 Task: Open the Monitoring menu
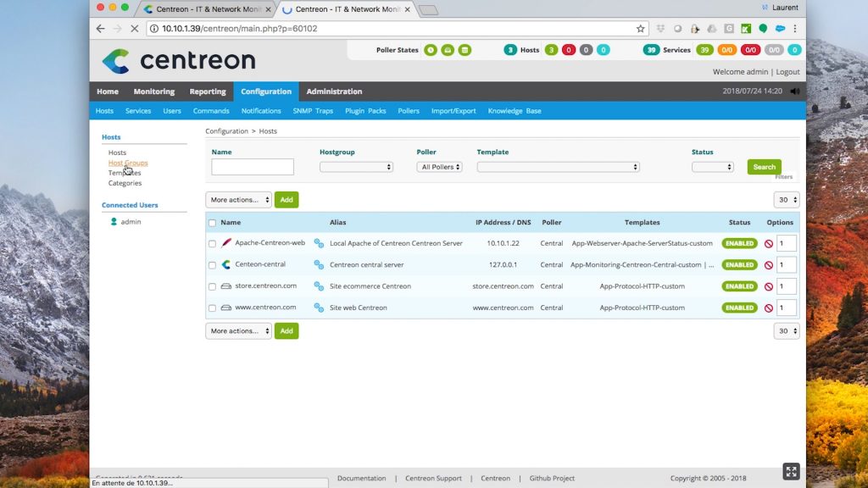[153, 91]
